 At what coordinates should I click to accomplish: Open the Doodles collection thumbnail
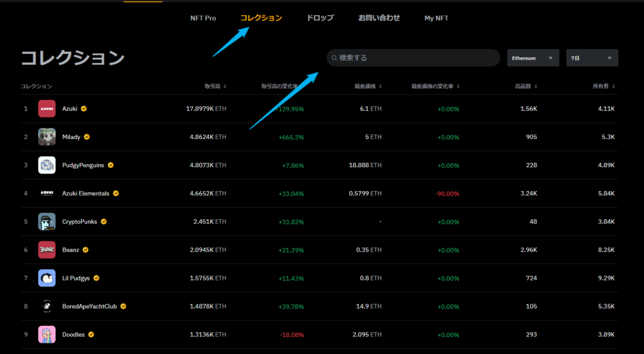tap(47, 335)
